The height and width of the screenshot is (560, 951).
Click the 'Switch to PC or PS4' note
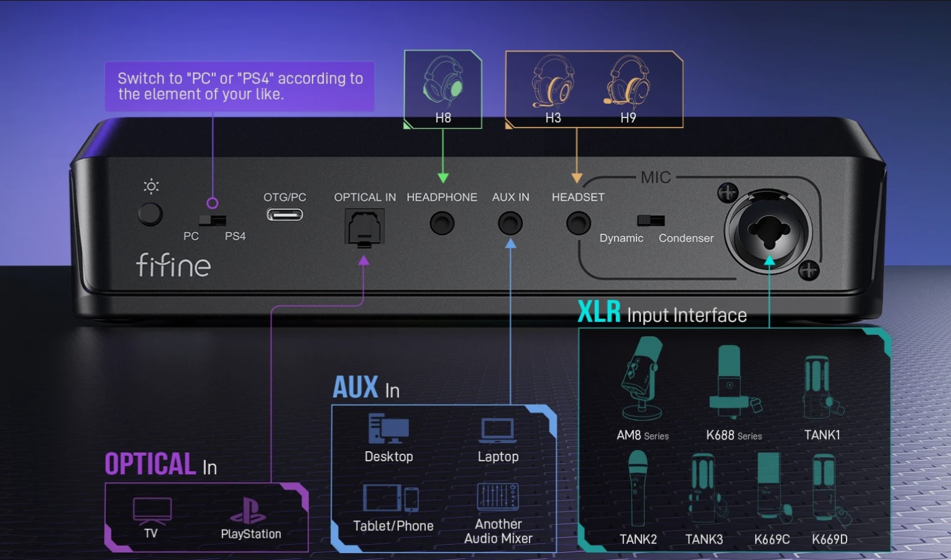coord(240,86)
